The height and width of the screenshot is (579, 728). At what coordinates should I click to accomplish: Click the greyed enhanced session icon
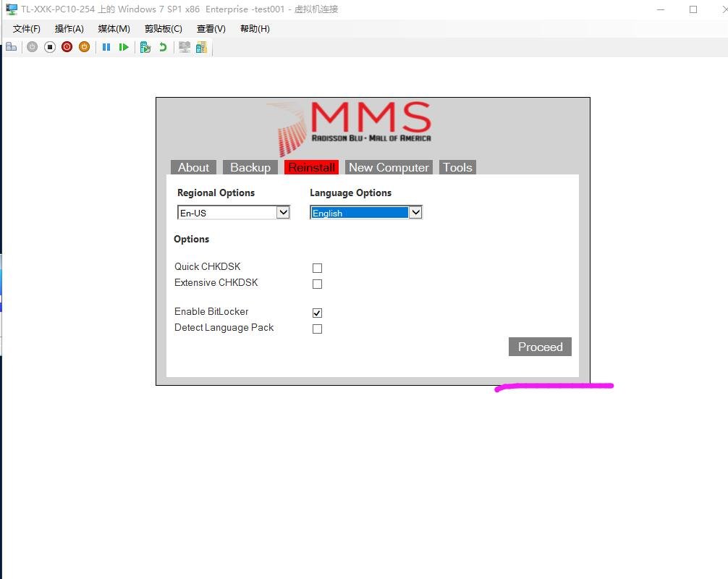click(x=185, y=47)
